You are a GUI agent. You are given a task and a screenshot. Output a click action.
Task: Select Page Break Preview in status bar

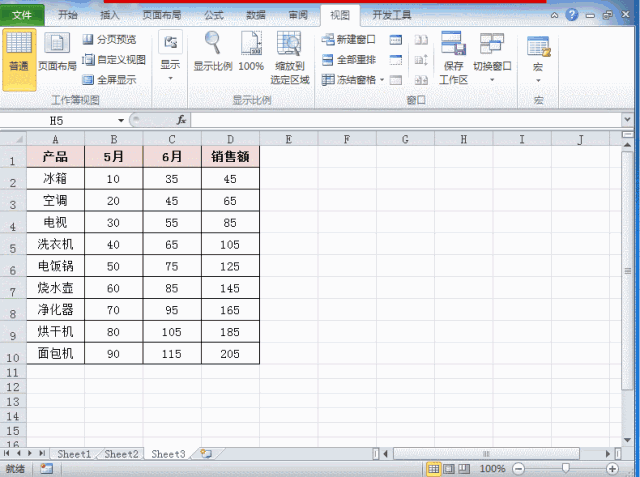pos(463,469)
